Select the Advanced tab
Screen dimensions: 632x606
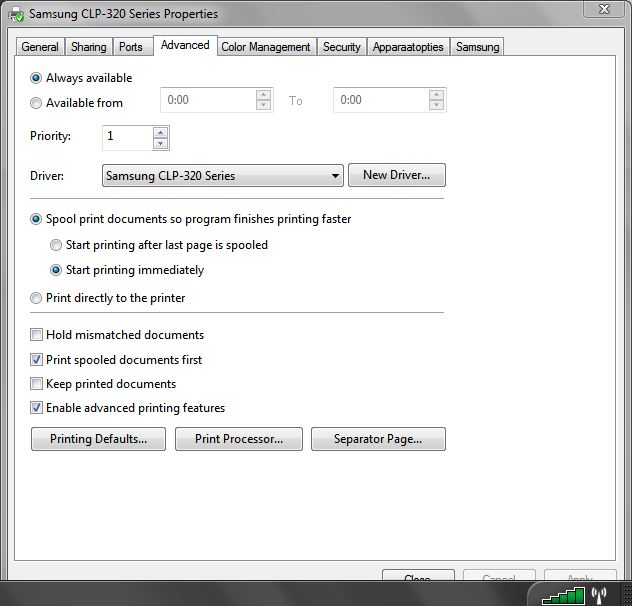coord(185,45)
